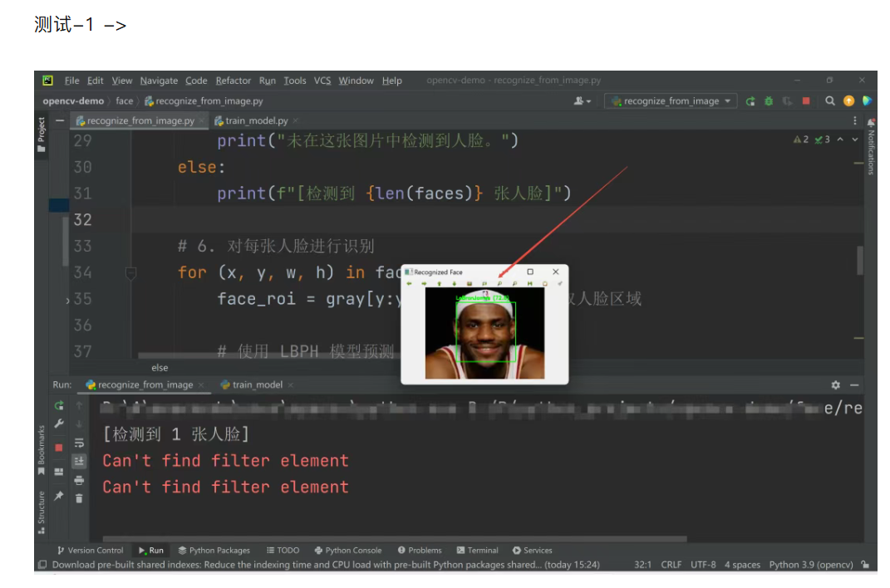Open Run panel settings gear
The image size is (890, 588).
tap(835, 385)
